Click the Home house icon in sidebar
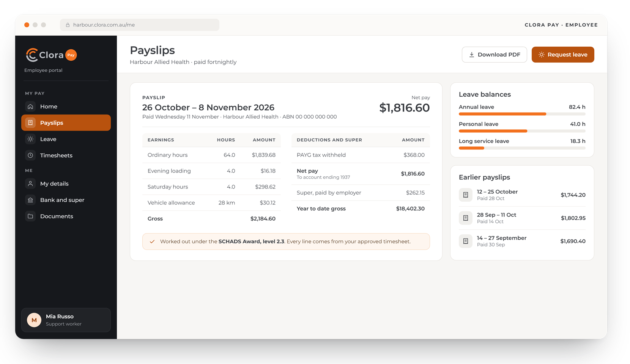The image size is (630, 364). point(30,107)
